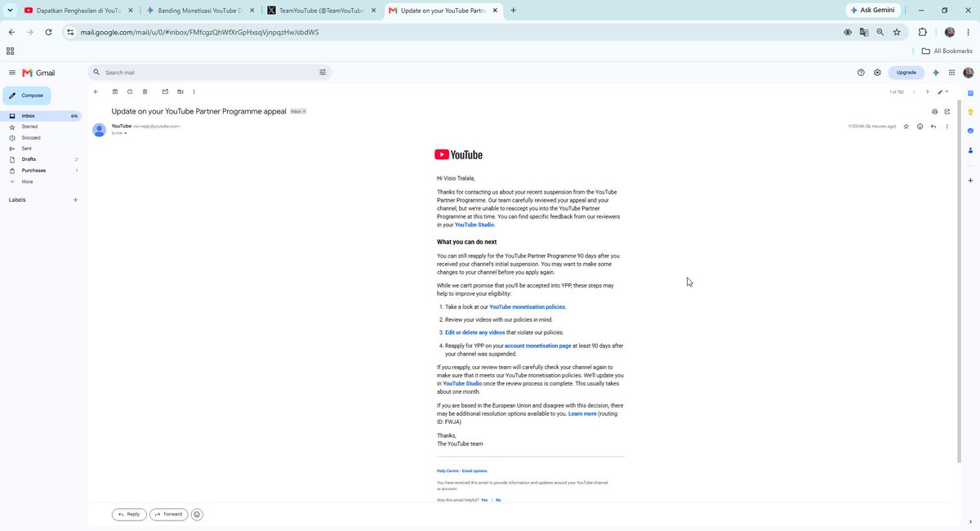Open the Inbox folder
This screenshot has height=531, width=980.
(41, 116)
